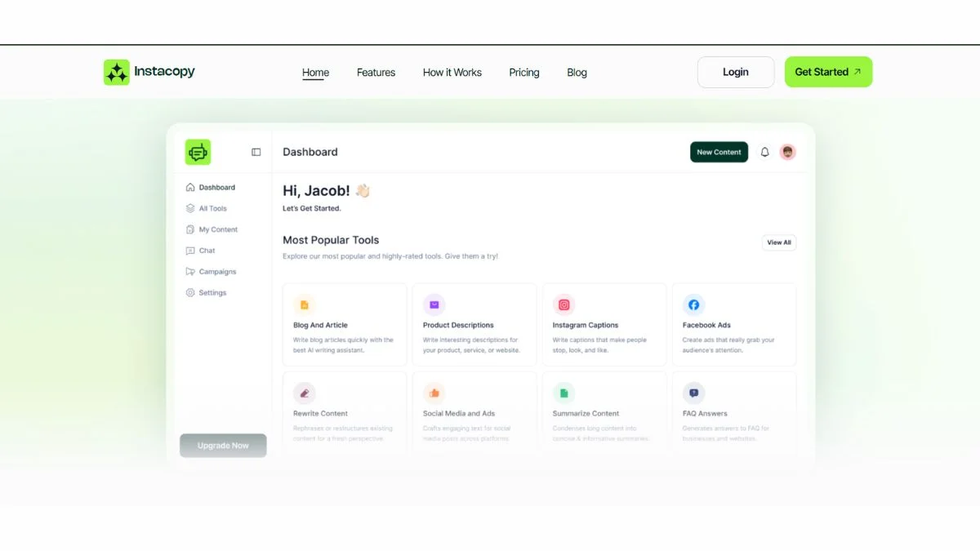Click the Social Media and Ads thumbs-up icon
980x551 pixels.
pos(434,393)
